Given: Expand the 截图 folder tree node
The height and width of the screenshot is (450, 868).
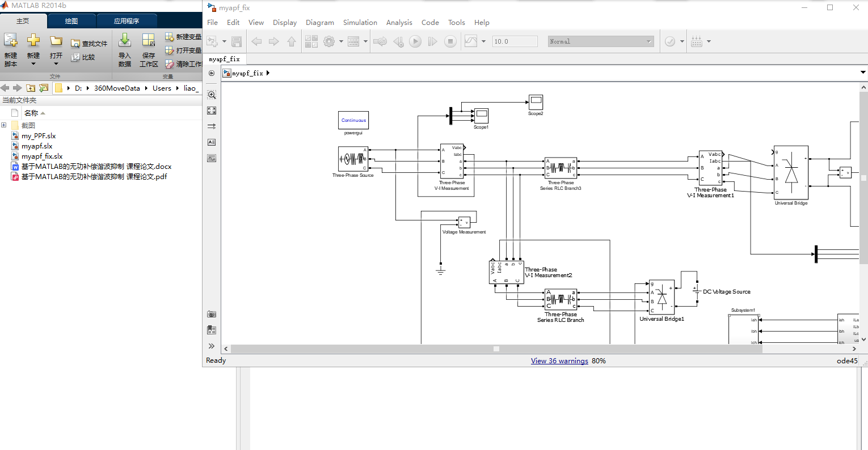Looking at the screenshot, I should [x=4, y=125].
